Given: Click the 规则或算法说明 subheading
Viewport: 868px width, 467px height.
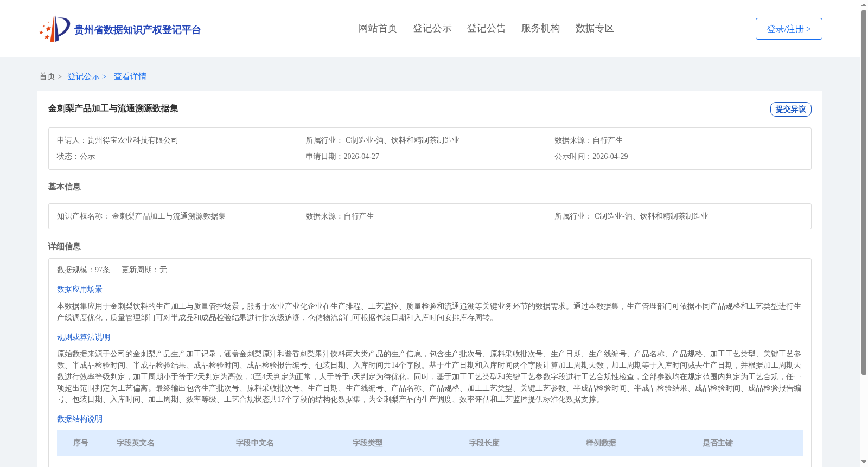Looking at the screenshot, I should pyautogui.click(x=84, y=337).
